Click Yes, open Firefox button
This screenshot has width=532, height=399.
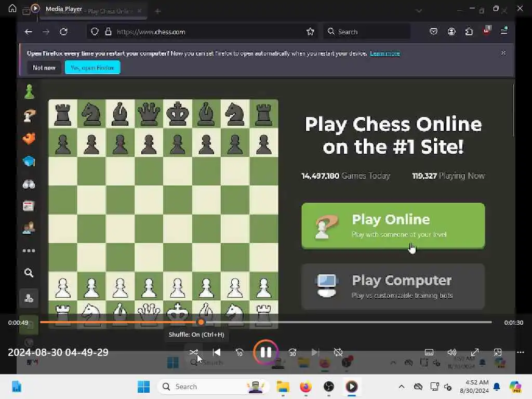point(92,68)
